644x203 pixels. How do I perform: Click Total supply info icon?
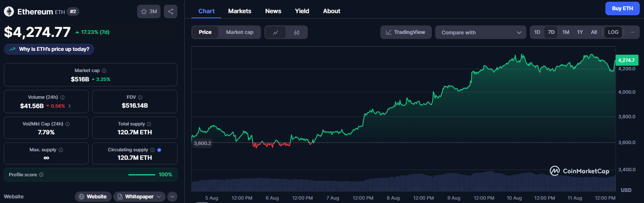(x=149, y=124)
